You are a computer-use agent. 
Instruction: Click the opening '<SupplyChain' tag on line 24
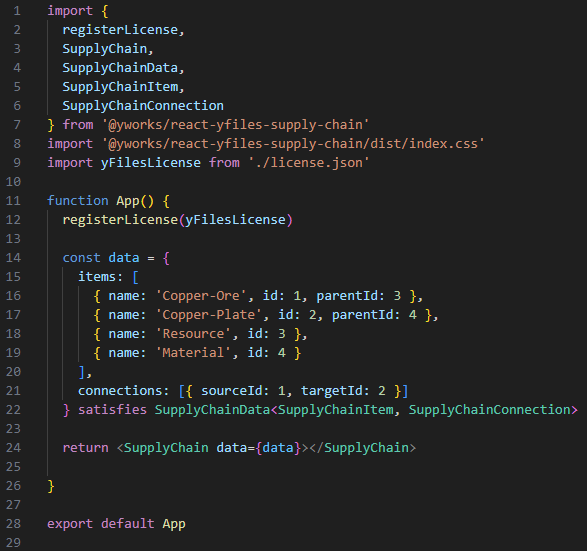pyautogui.click(x=162, y=448)
